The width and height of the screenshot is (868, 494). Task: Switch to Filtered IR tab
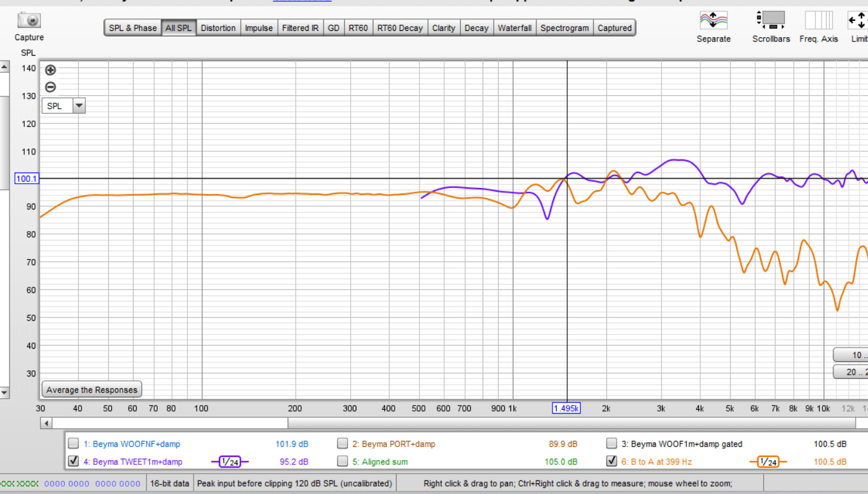point(301,28)
